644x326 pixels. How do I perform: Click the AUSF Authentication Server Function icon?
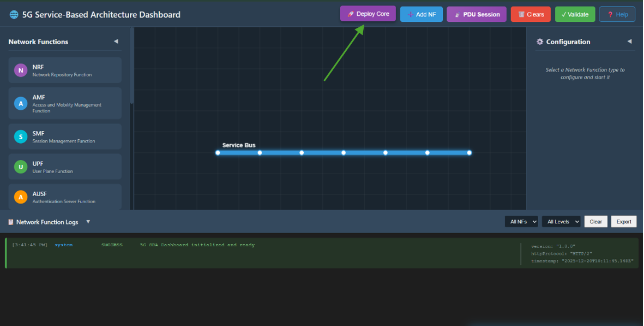[x=21, y=197]
